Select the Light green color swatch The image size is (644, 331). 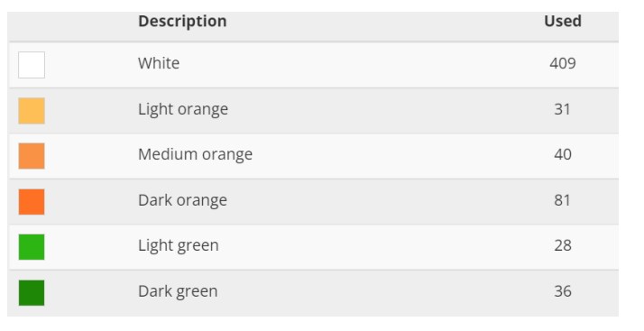coord(32,247)
